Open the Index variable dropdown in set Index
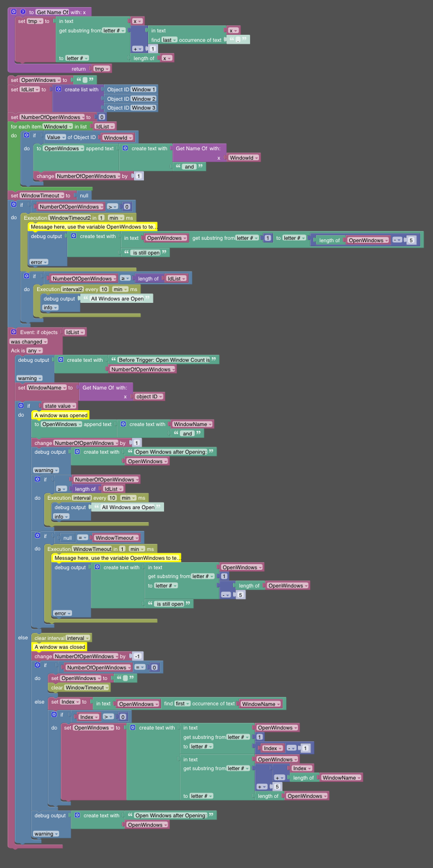433x868 pixels. [70, 702]
